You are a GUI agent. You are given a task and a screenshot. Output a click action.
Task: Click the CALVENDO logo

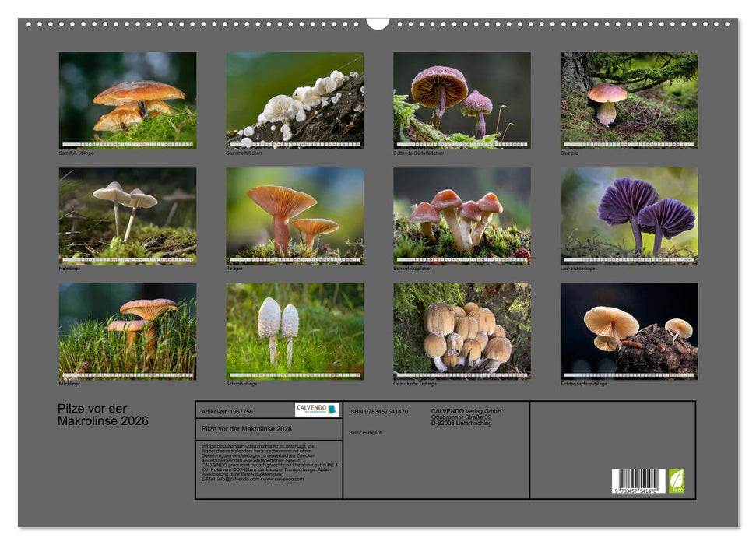[317, 410]
